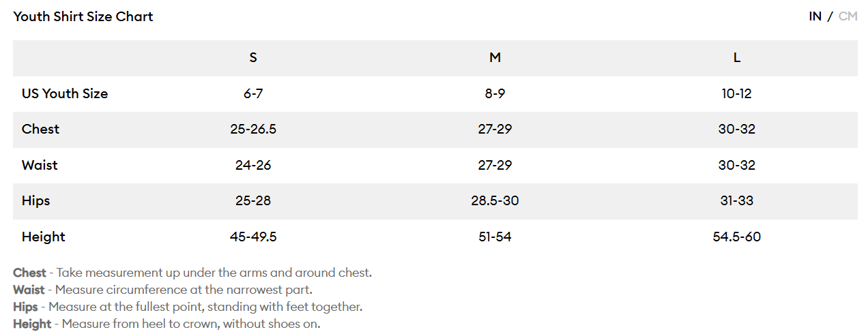868x332 pixels.
Task: Click the 28.5-30 Hips measurement cell
Action: (495, 201)
